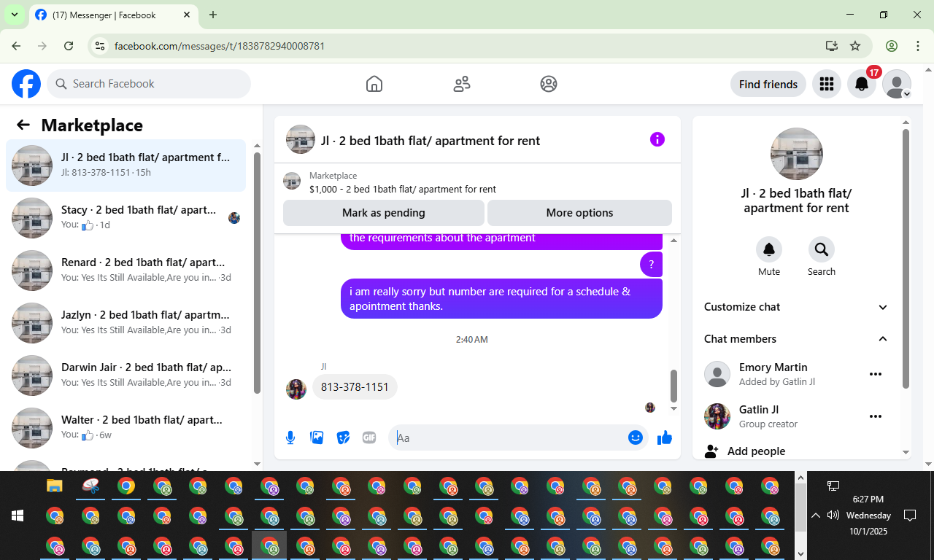934x560 pixels.
Task: Open a new browser tab
Action: pyautogui.click(x=213, y=15)
